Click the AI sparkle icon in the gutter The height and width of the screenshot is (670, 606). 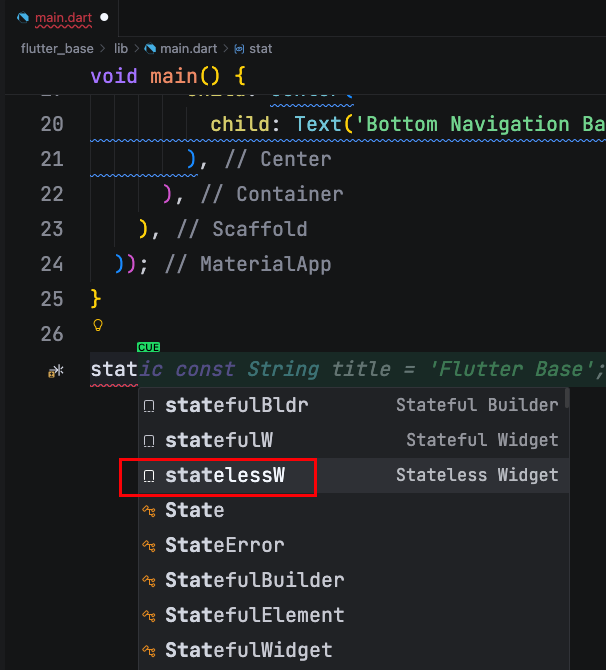click(56, 371)
